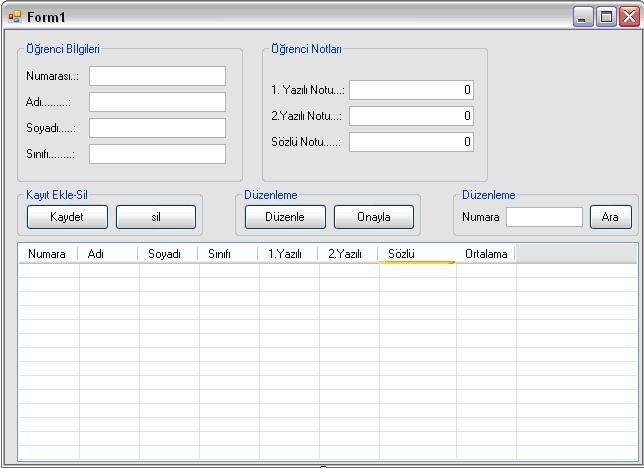
Task: Click the Numara search box beside Ara
Action: click(544, 217)
